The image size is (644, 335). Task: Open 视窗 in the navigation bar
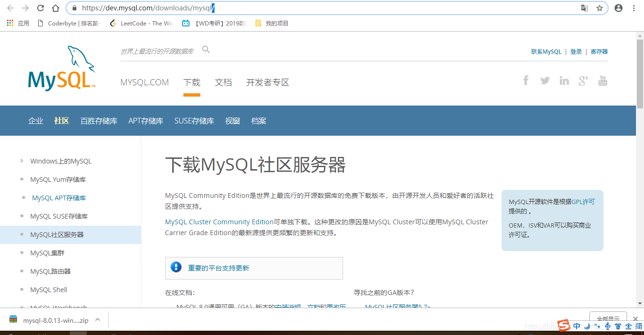pos(233,121)
